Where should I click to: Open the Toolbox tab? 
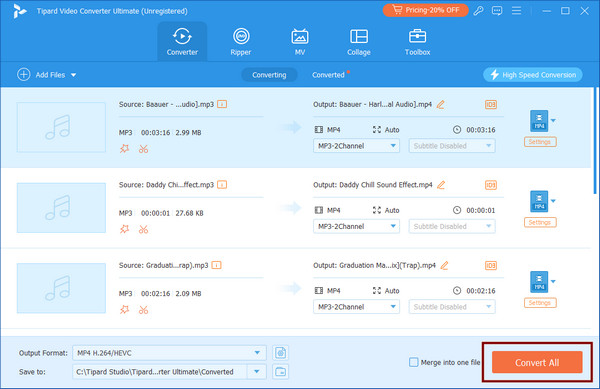click(417, 42)
